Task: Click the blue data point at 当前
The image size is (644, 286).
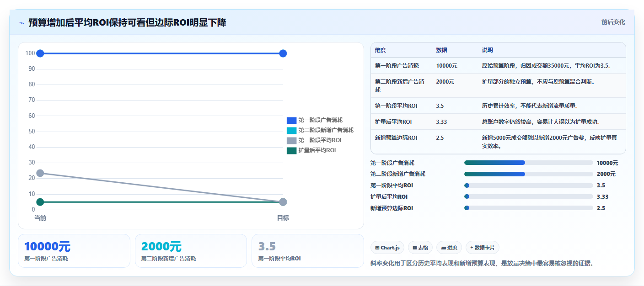Action: (40, 53)
